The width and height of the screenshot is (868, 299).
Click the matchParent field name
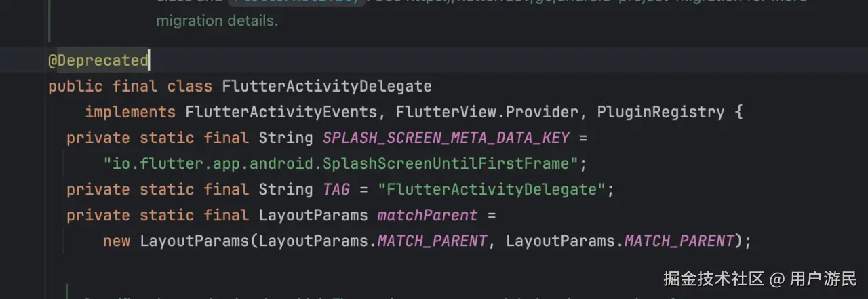click(x=427, y=215)
